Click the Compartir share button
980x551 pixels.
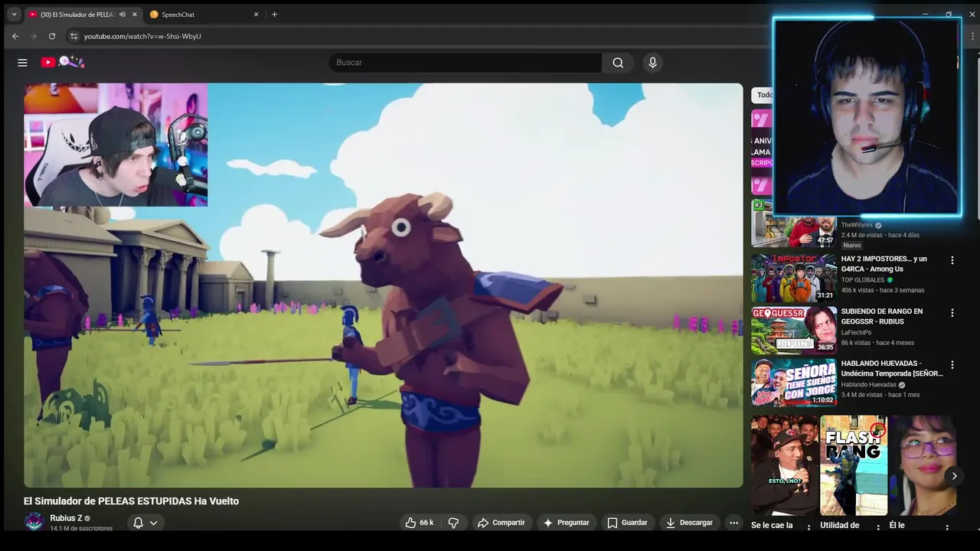[501, 523]
